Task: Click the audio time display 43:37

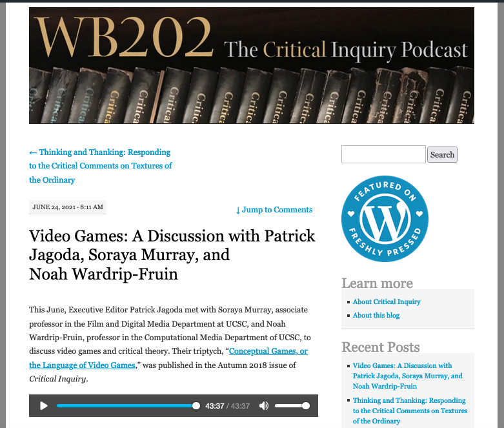Action: point(214,406)
